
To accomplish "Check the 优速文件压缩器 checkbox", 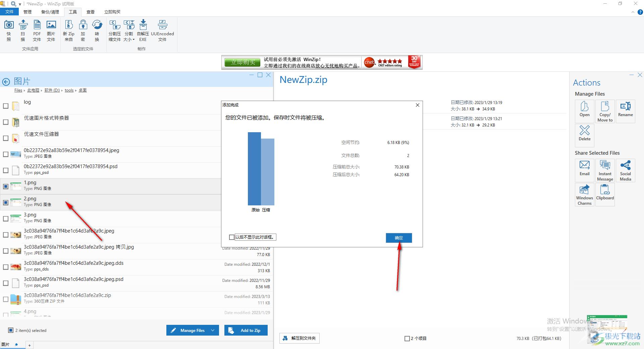I will [6, 138].
